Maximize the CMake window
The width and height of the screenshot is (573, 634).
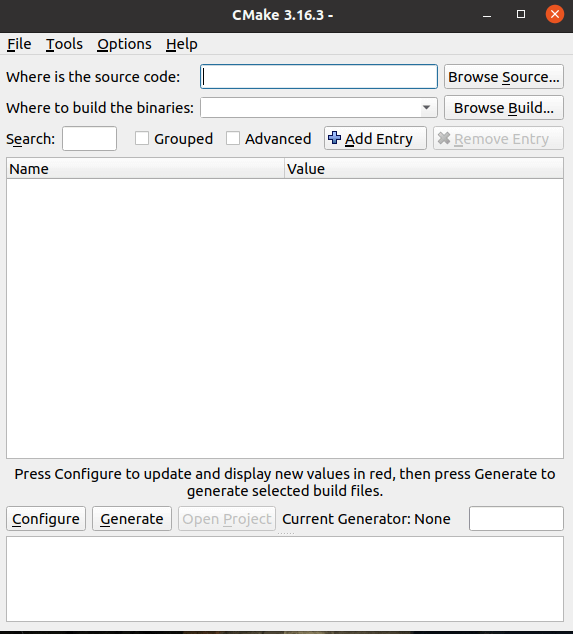[521, 15]
